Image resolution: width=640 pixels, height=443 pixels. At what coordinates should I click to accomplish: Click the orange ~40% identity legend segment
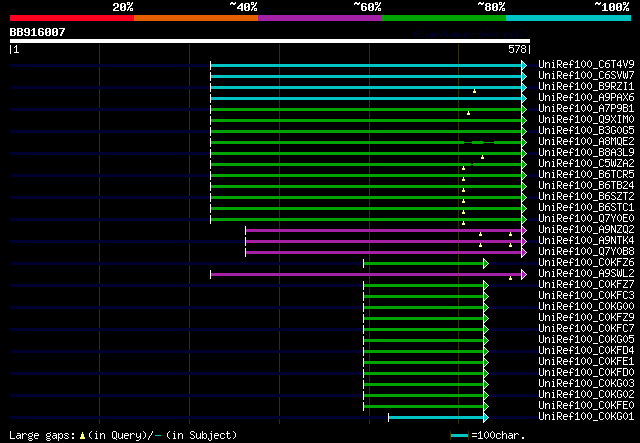[x=196, y=18]
